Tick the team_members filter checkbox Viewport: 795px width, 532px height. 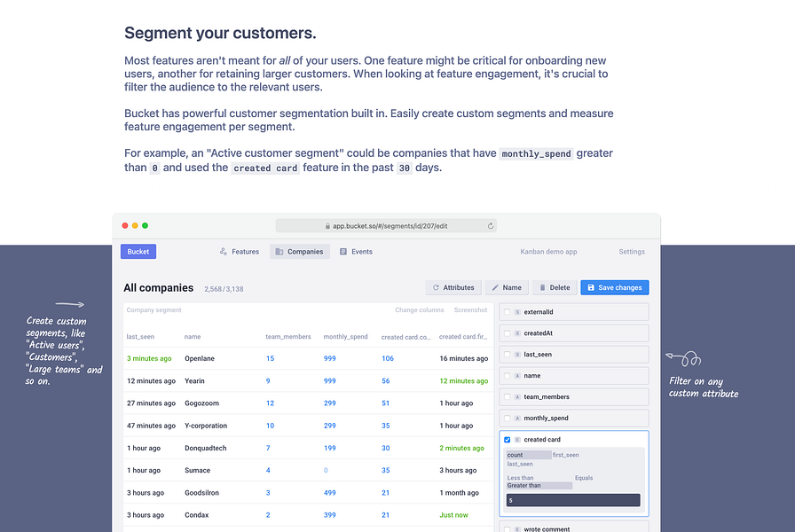[507, 396]
